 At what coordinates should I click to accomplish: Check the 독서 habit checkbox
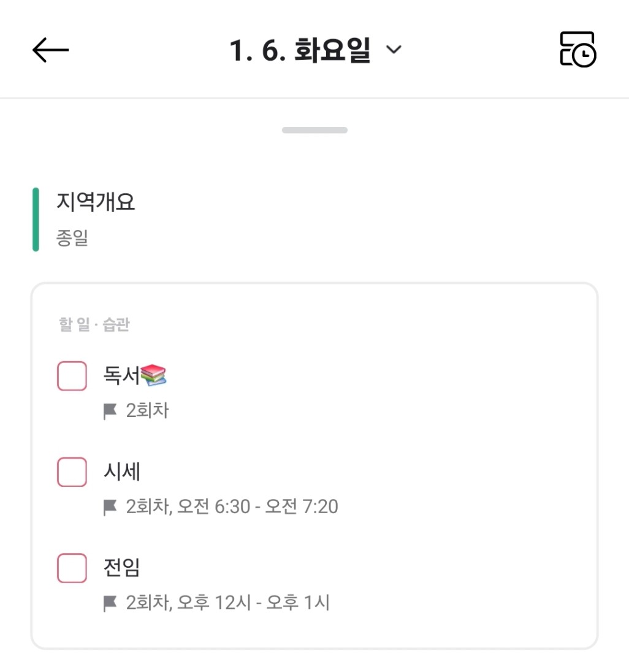point(72,376)
